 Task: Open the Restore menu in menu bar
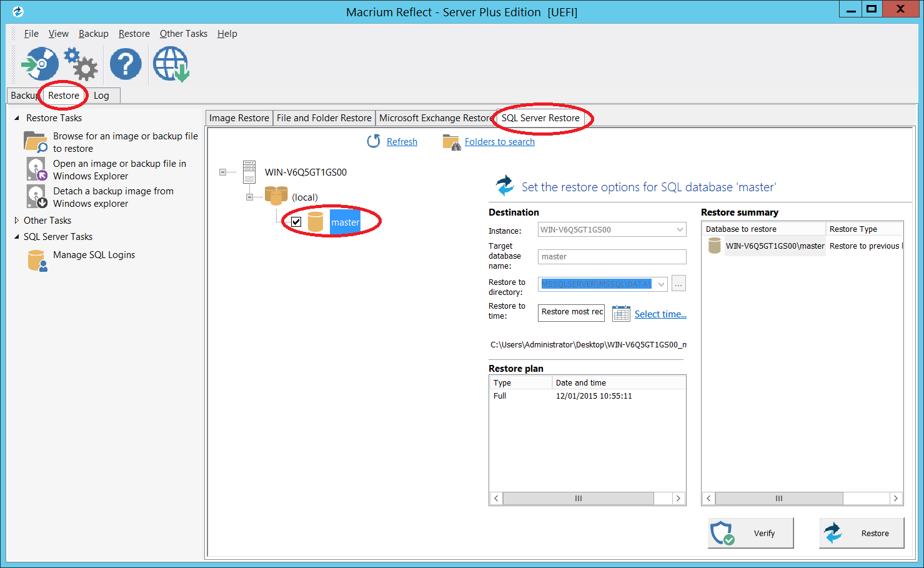click(x=134, y=34)
